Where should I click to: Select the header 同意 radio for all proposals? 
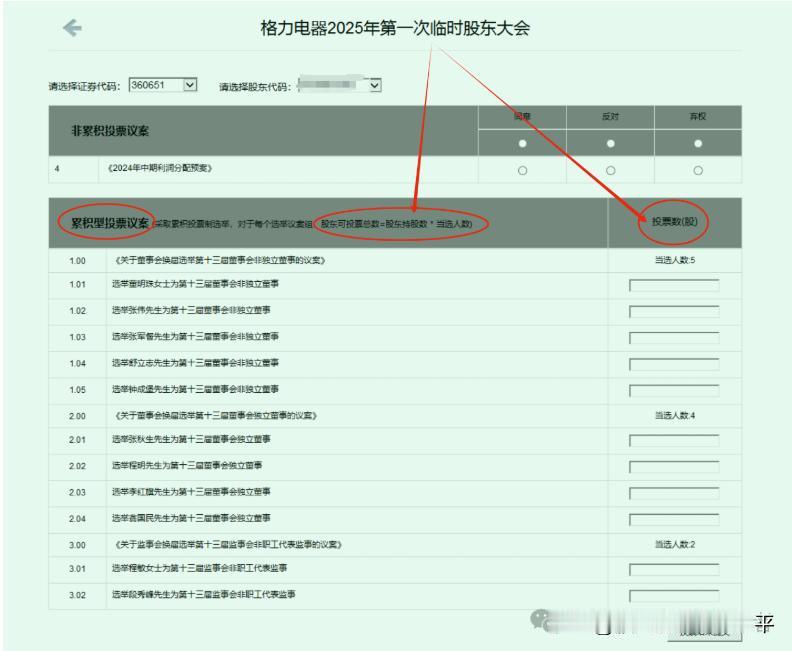coord(522,143)
